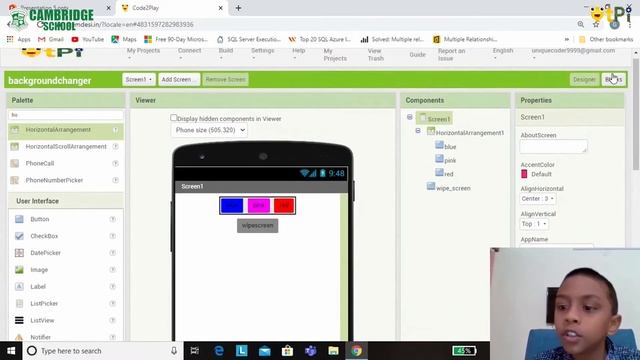640x360 pixels.
Task: Open AlignHorizontal Center dropdown
Action: coord(538,199)
